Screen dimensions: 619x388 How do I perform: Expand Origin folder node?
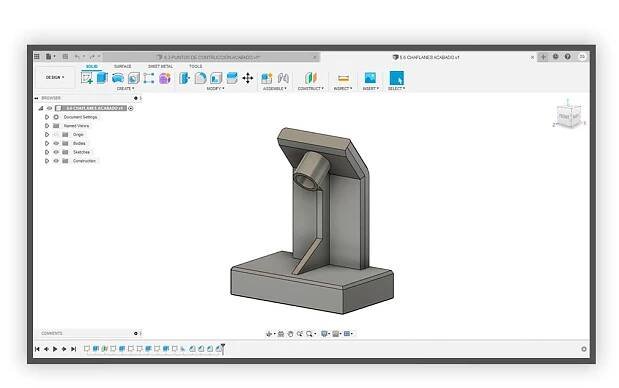pyautogui.click(x=47, y=135)
